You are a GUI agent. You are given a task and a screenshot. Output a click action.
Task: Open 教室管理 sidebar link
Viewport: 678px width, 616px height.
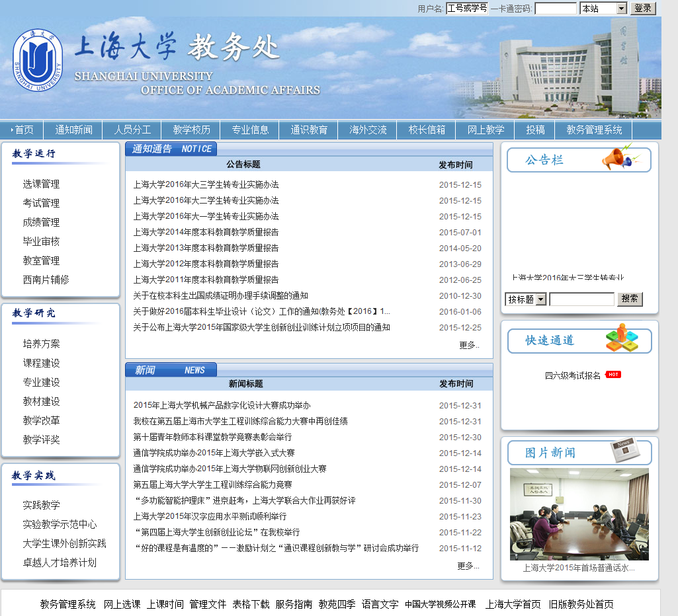point(41,260)
